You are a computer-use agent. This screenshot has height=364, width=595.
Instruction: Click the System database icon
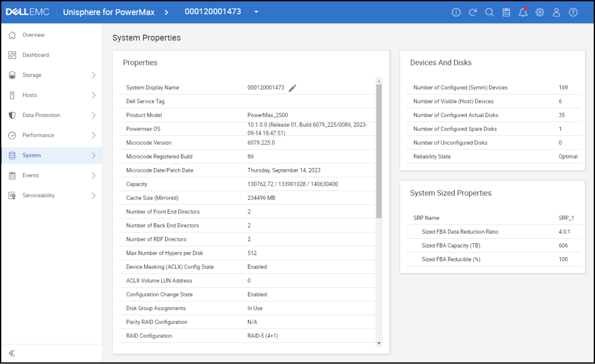12,155
